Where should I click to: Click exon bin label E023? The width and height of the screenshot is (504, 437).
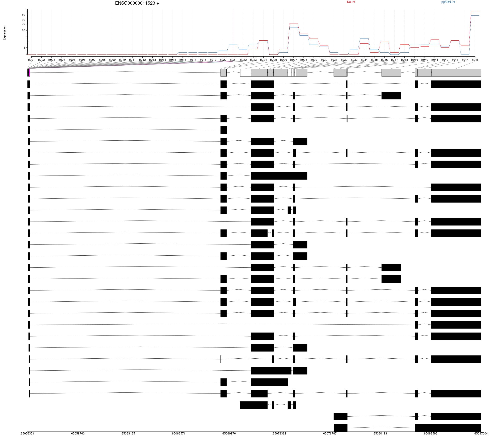pyautogui.click(x=253, y=60)
